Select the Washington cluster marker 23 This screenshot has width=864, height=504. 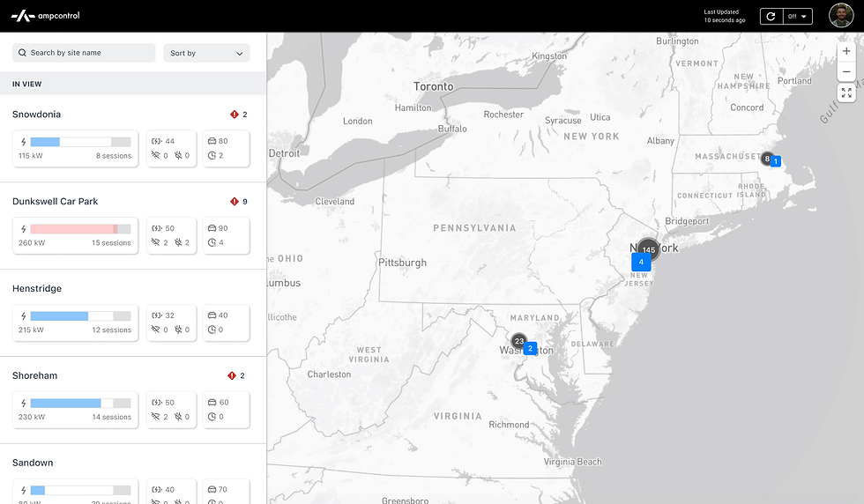[x=519, y=341]
